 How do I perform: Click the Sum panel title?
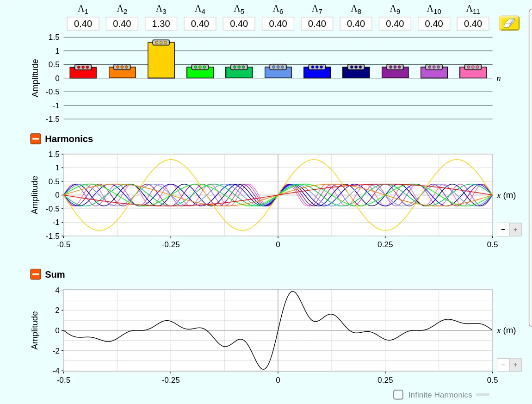55,274
